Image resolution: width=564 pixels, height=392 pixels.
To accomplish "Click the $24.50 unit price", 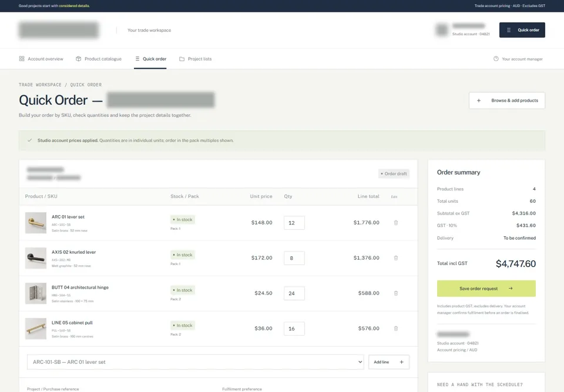I will click(263, 293).
